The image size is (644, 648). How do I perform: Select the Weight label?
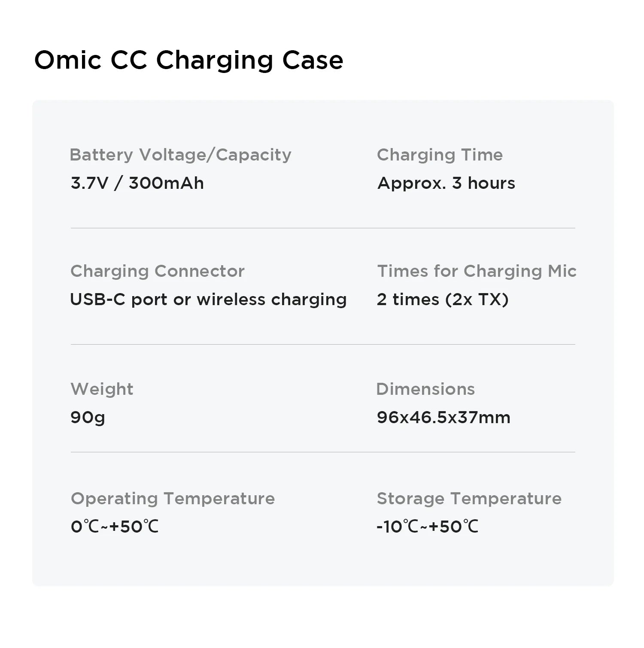[x=102, y=389]
